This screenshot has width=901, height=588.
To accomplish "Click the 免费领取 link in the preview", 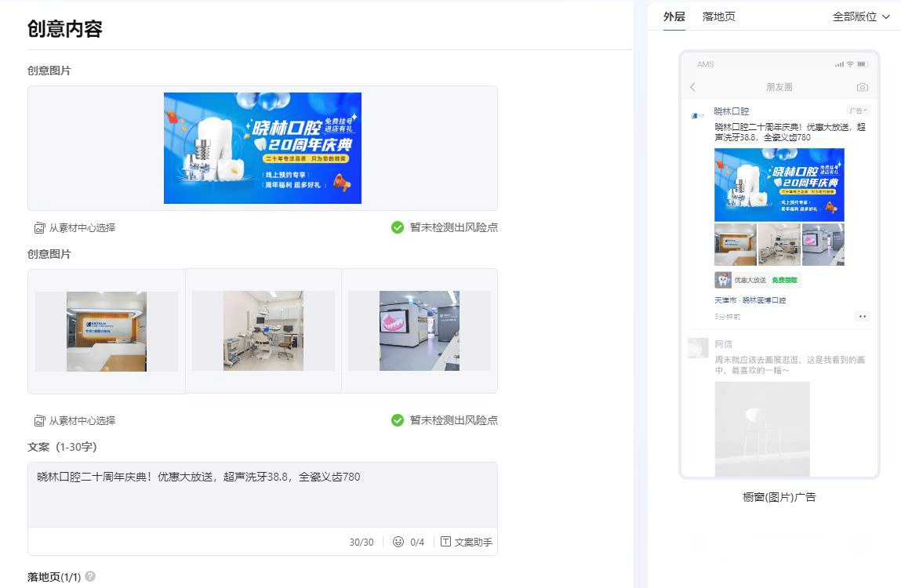I will [x=784, y=280].
